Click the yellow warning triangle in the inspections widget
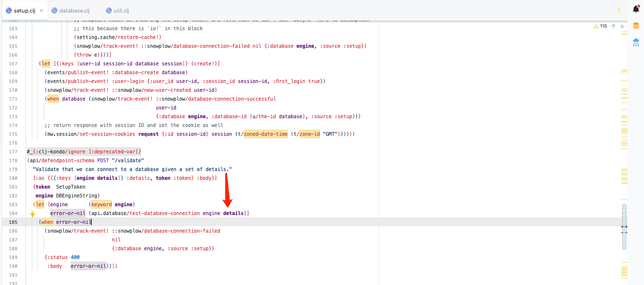The image size is (644, 285). coord(596,26)
